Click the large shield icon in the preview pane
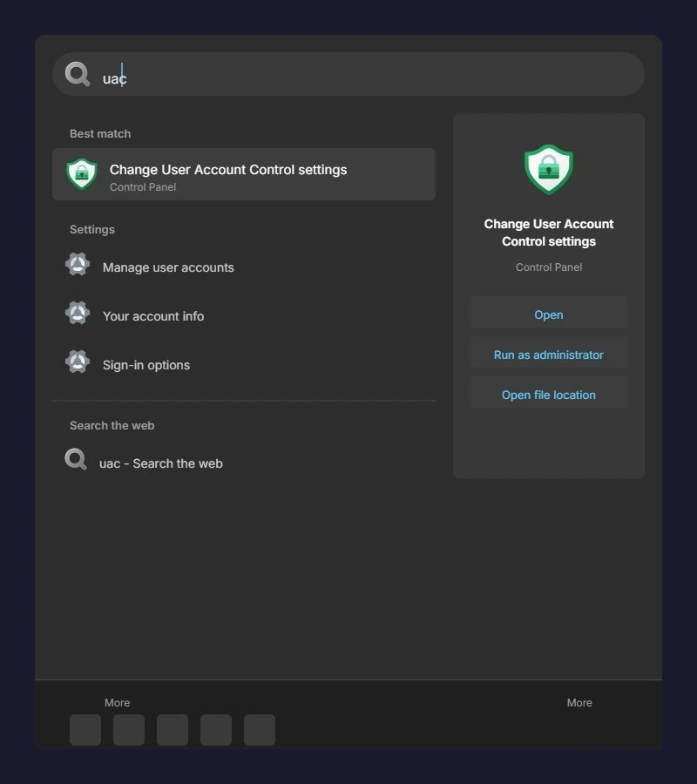 click(x=549, y=169)
